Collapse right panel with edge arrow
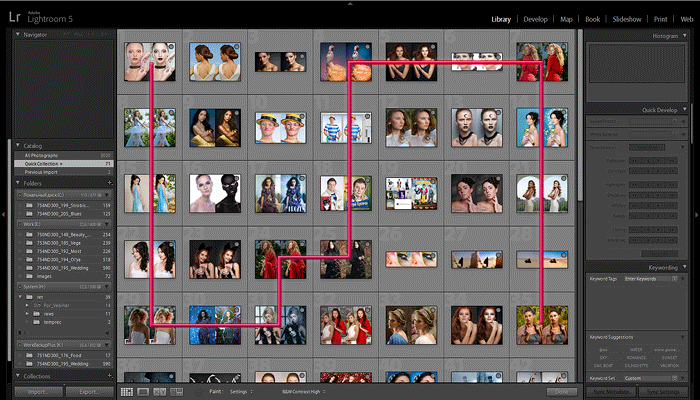Image resolution: width=700 pixels, height=400 pixels. 696,215
